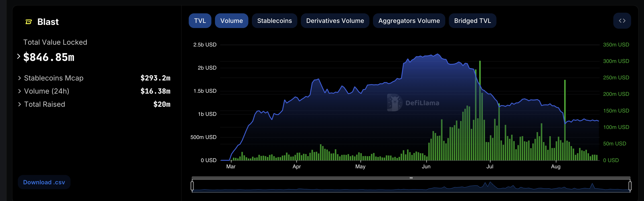644x201 pixels.
Task: Click the Blast logo icon
Action: (x=28, y=22)
